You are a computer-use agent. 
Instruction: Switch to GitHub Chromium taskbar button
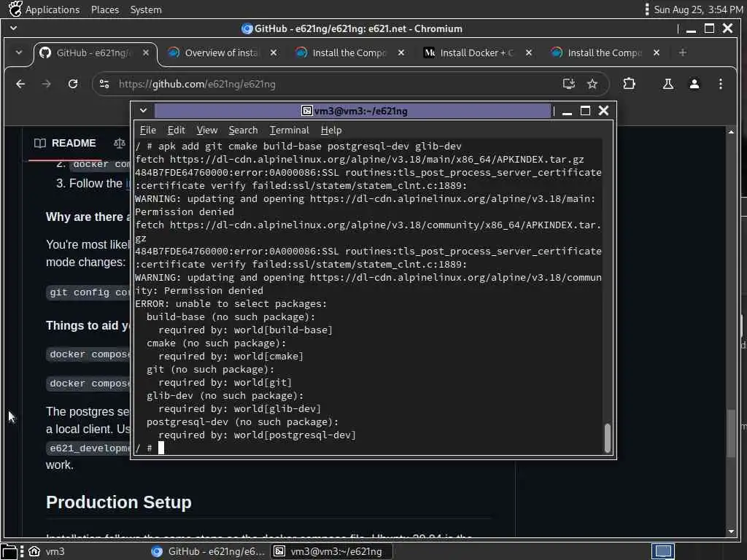pos(208,551)
